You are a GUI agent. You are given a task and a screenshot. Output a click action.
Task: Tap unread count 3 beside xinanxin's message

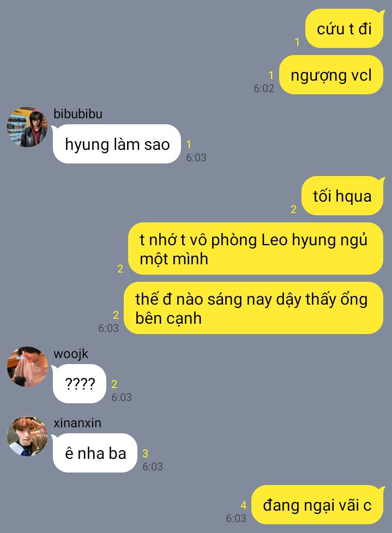click(145, 453)
